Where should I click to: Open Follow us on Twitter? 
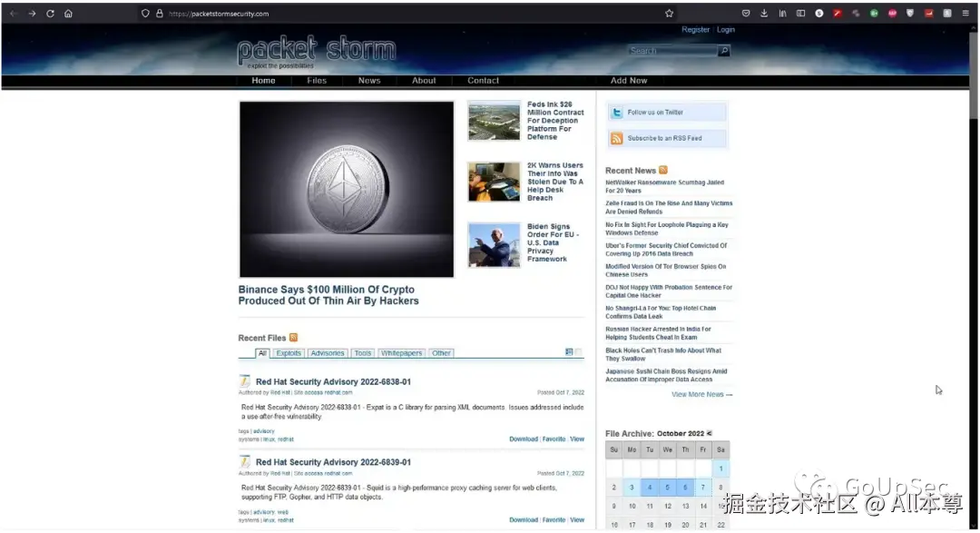tap(666, 113)
